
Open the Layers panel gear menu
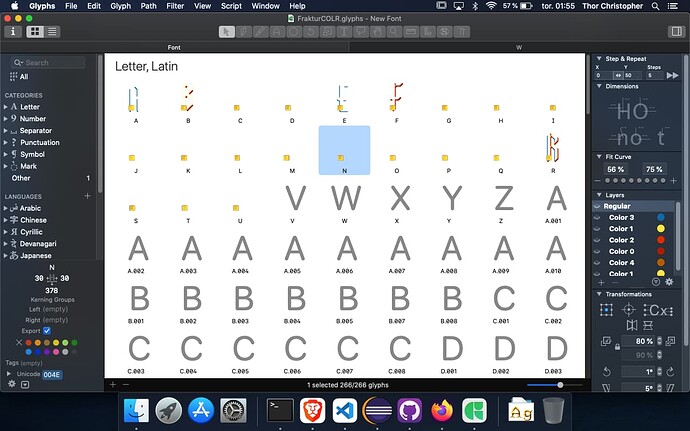669,282
